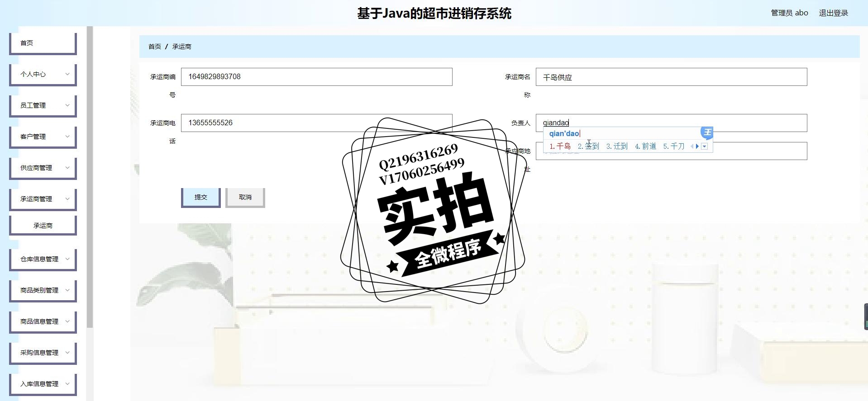
Task: Click chevron arrow beside 供应商管理
Action: pos(67,168)
